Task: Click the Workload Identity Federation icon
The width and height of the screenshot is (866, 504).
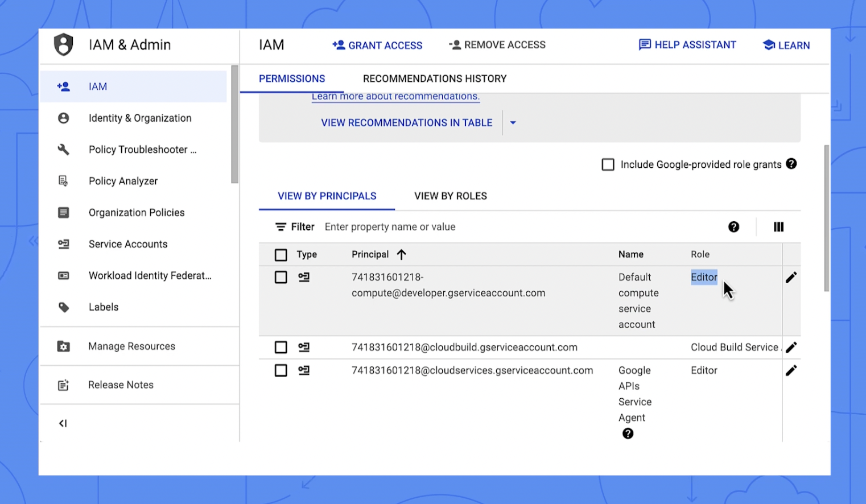Action: (x=64, y=276)
